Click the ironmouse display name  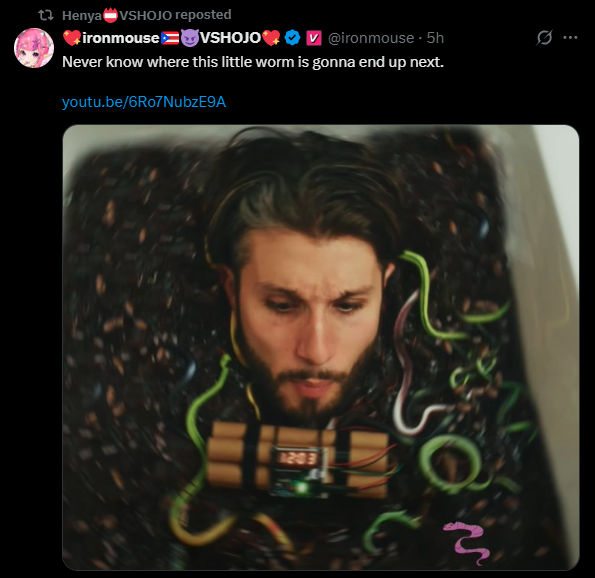coord(121,38)
